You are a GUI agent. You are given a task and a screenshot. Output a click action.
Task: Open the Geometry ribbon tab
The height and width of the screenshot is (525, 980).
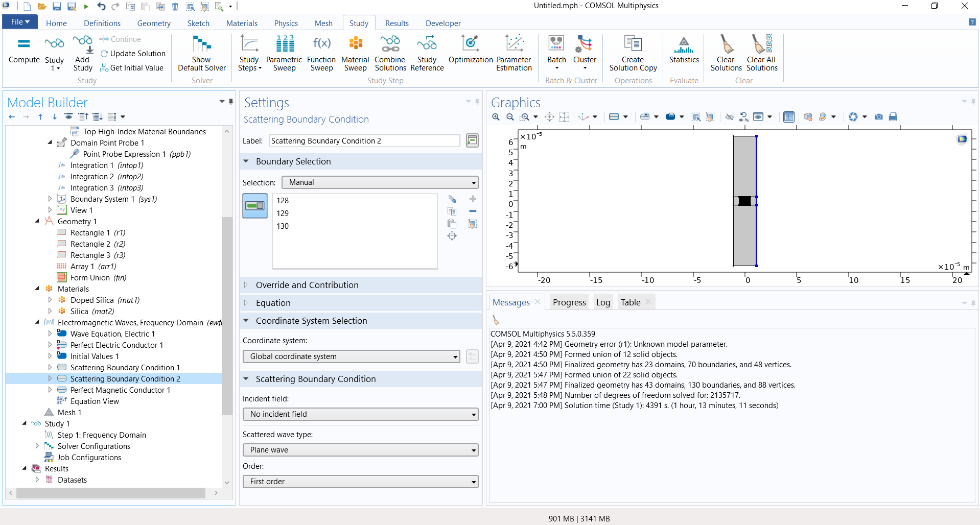(154, 23)
